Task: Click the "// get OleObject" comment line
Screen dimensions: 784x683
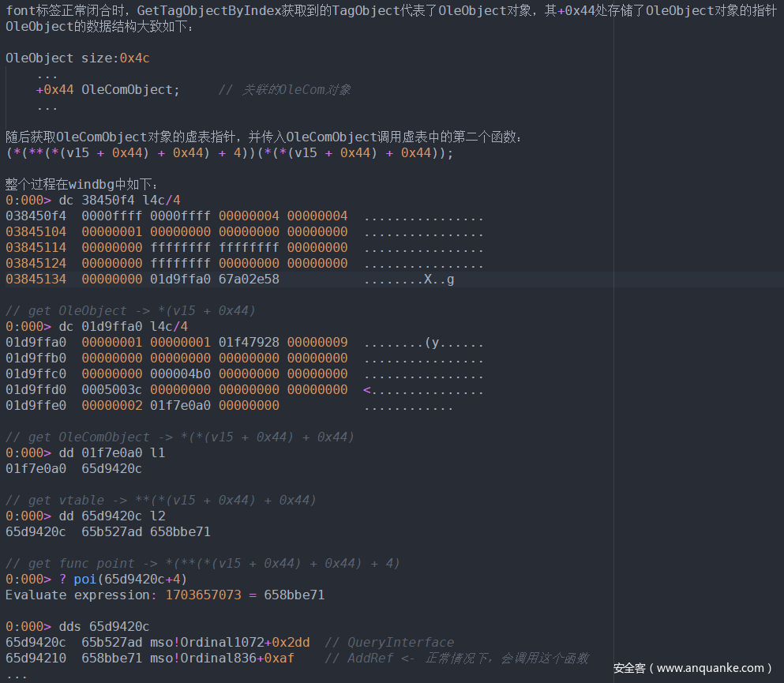Action: 130,311
